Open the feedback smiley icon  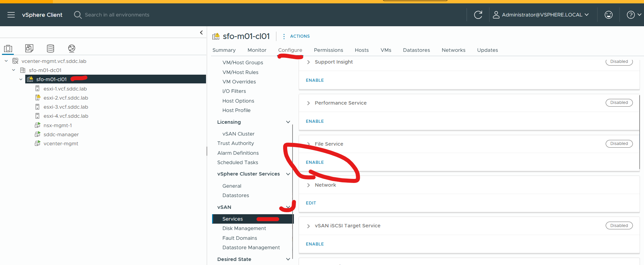coord(608,15)
